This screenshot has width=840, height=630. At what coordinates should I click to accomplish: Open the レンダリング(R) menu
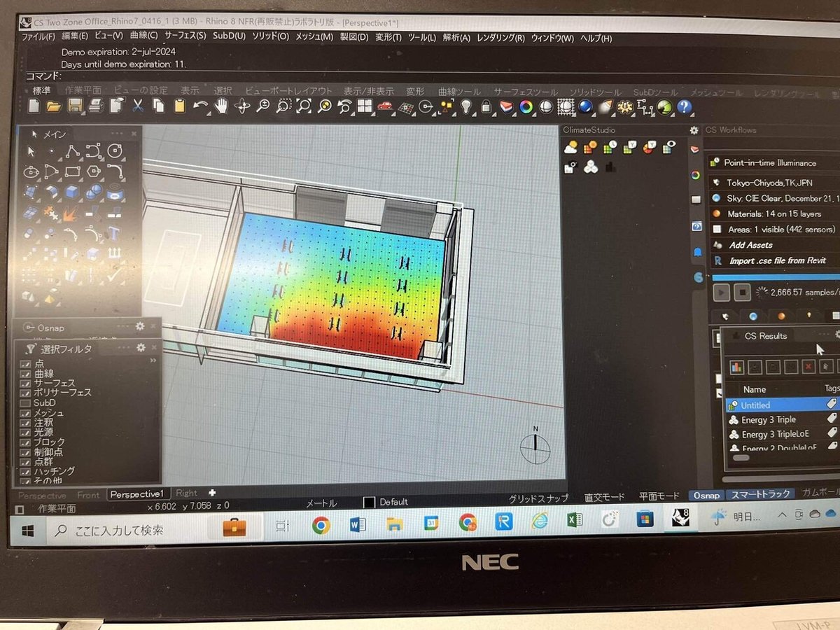500,38
